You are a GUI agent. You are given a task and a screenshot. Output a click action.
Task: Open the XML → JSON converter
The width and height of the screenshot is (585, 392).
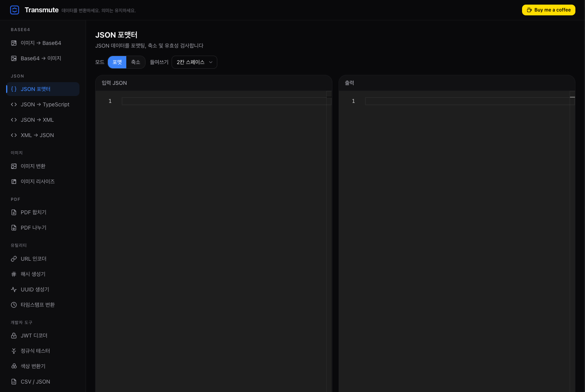[37, 135]
